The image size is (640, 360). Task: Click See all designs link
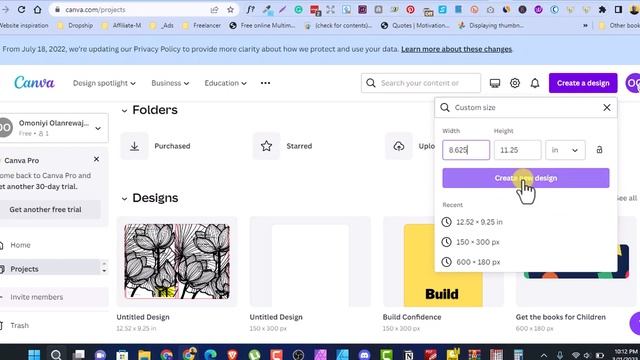(x=626, y=198)
